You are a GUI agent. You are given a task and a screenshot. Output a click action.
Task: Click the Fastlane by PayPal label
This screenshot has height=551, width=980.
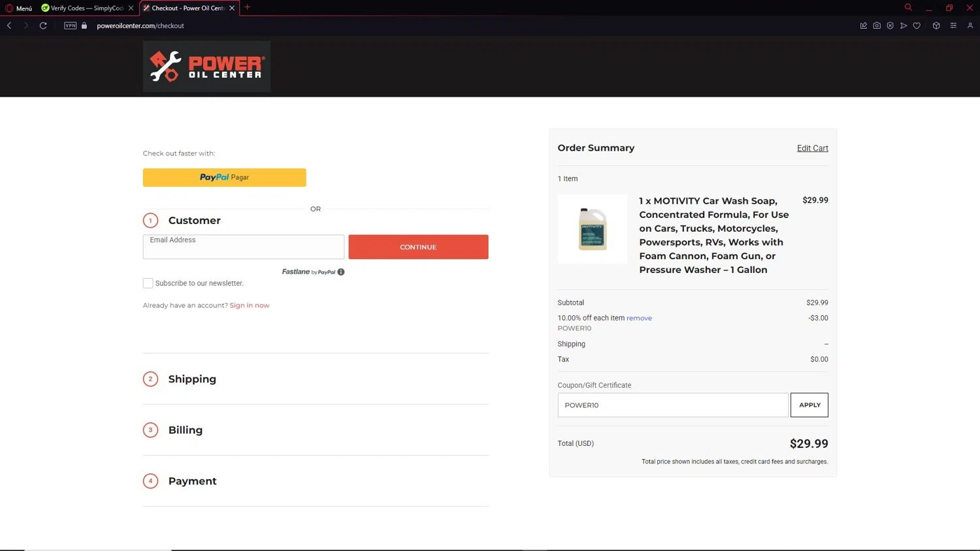(x=308, y=272)
